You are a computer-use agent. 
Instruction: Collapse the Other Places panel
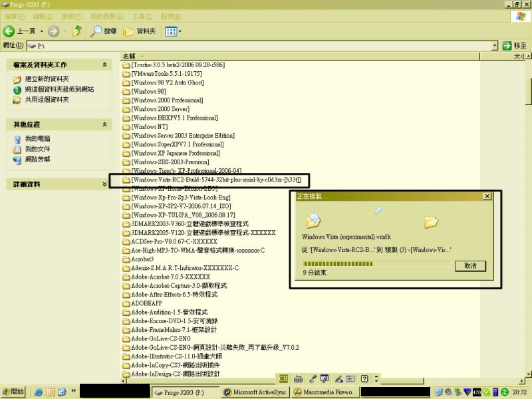coord(104,124)
